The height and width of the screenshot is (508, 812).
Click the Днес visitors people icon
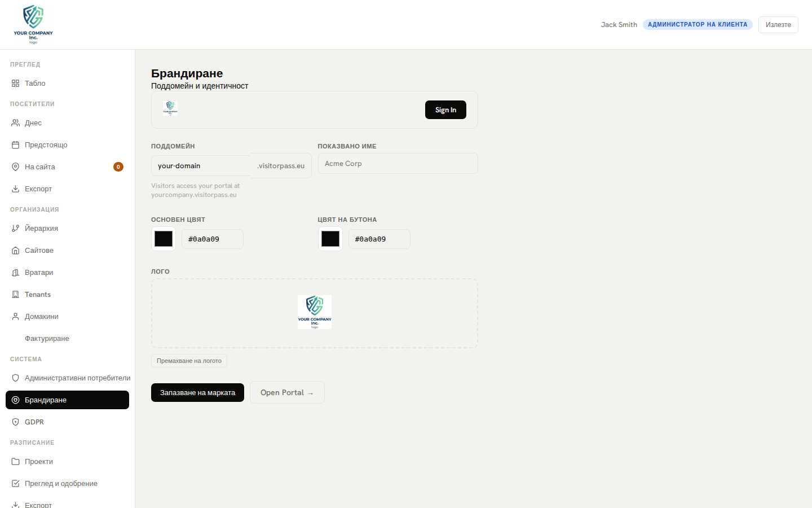tap(15, 123)
